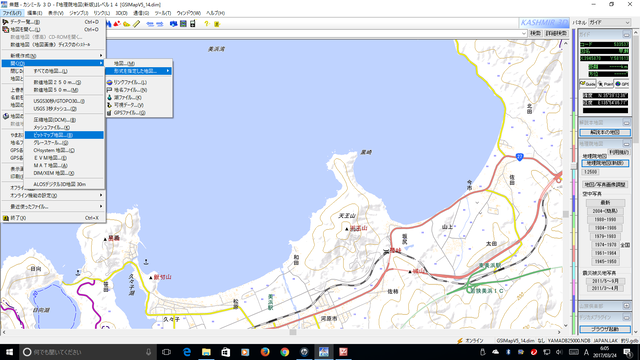Screen dimensions: 640x360
Task: Collapse the ガイド panel section
Action: (x=626, y=35)
